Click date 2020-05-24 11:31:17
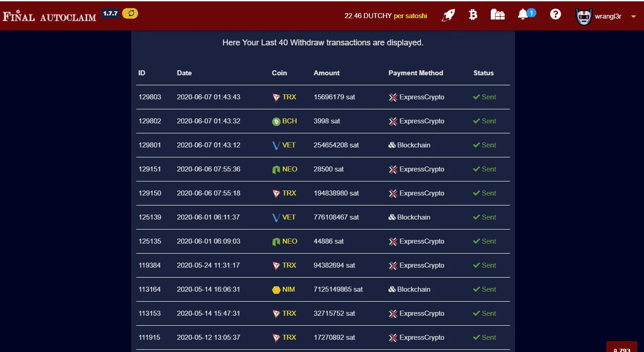Image resolution: width=644 pixels, height=352 pixels. (208, 265)
